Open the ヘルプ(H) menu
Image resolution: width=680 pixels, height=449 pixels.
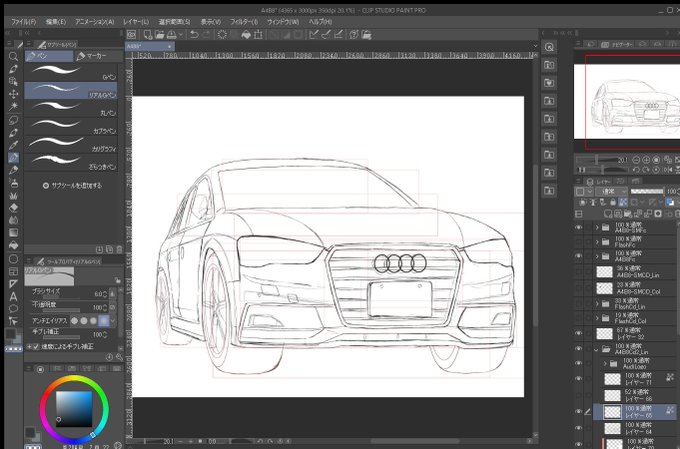(320, 21)
